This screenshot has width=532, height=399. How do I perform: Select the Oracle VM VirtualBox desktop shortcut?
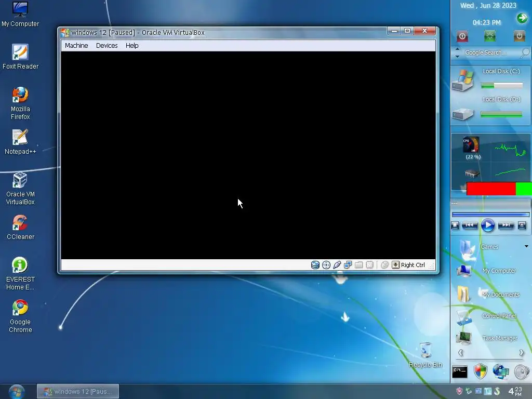pyautogui.click(x=20, y=189)
